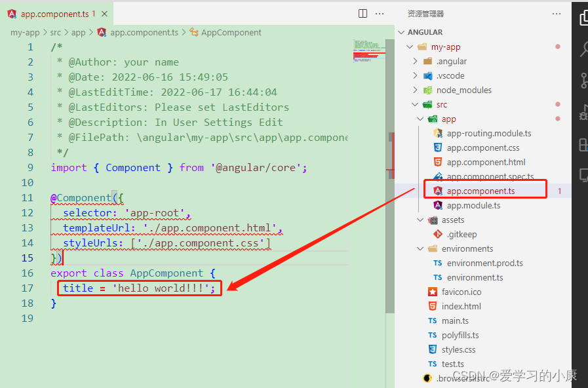Screen dimensions: 588x388
Task: Open the editor more actions ellipsis
Action: pos(380,14)
